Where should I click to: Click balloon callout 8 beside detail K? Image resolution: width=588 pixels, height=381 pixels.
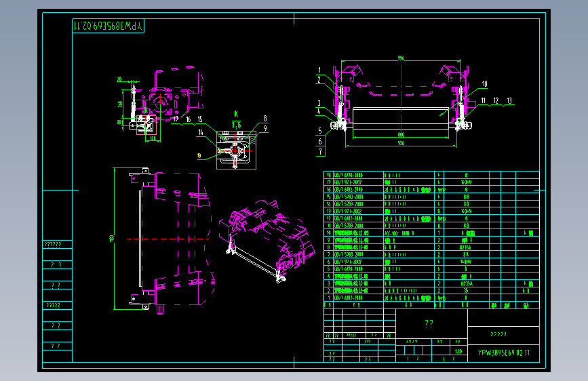[x=265, y=119]
